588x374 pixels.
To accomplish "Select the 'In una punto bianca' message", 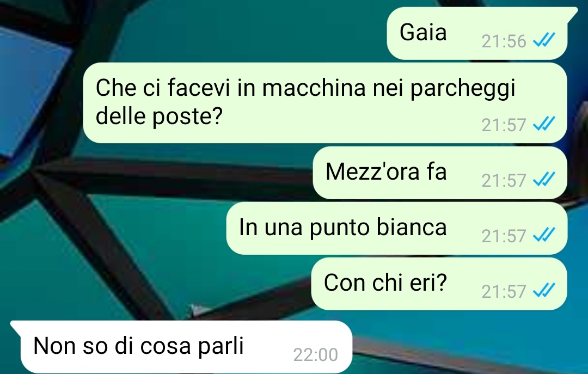I will point(397,229).
